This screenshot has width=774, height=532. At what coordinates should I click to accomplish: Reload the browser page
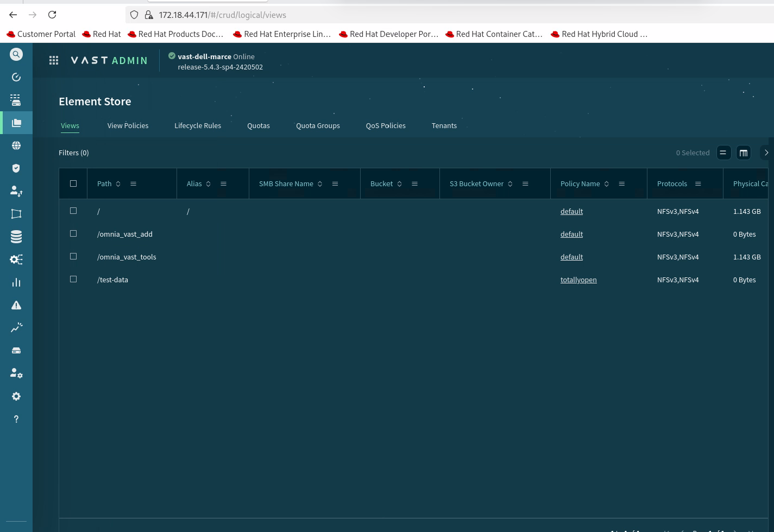[52, 15]
